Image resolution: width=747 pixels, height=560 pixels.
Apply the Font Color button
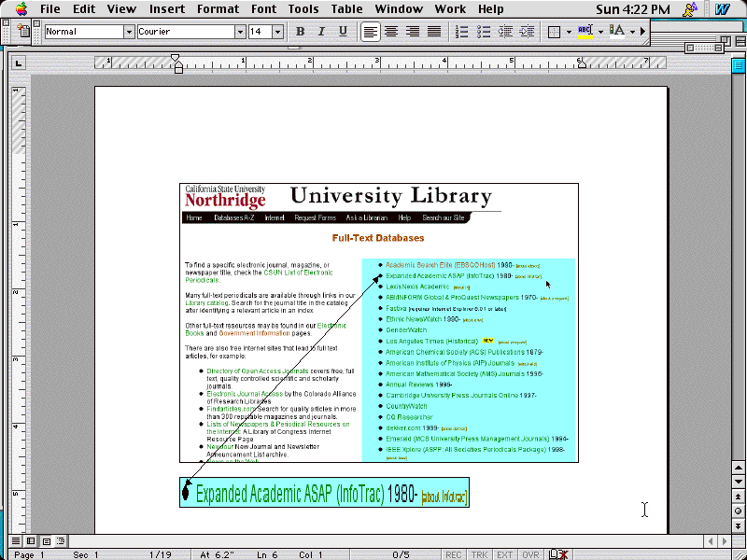coord(617,32)
